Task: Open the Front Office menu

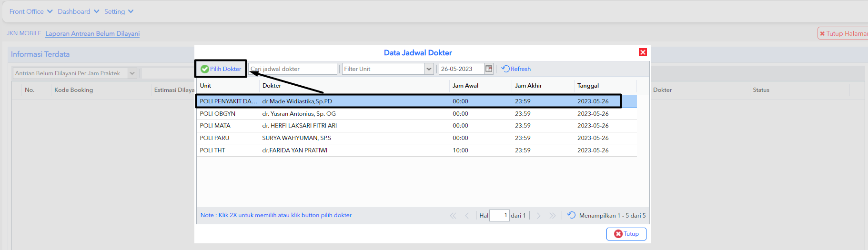Action: coord(31,11)
